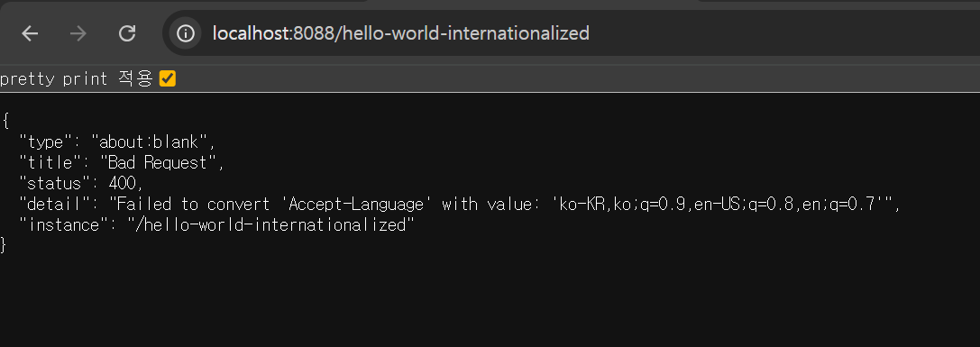Image resolution: width=980 pixels, height=347 pixels.
Task: Toggle the pretty print checkbox
Action: pyautogui.click(x=168, y=78)
